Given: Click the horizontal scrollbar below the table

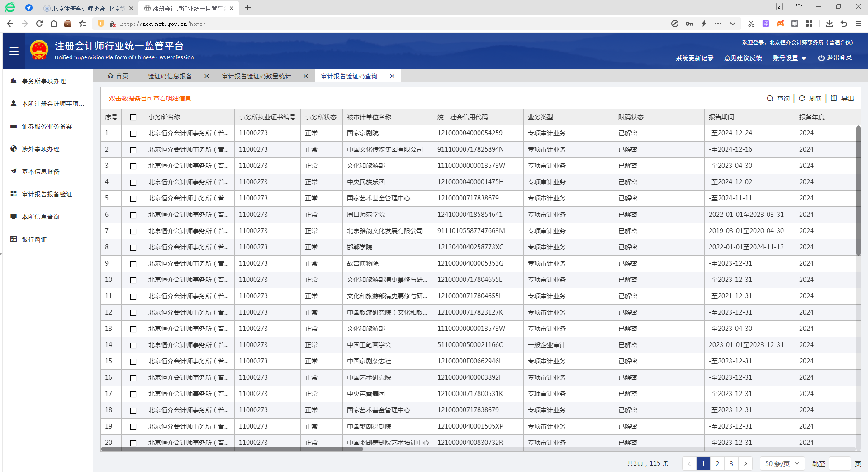Looking at the screenshot, I should pyautogui.click(x=232, y=449).
